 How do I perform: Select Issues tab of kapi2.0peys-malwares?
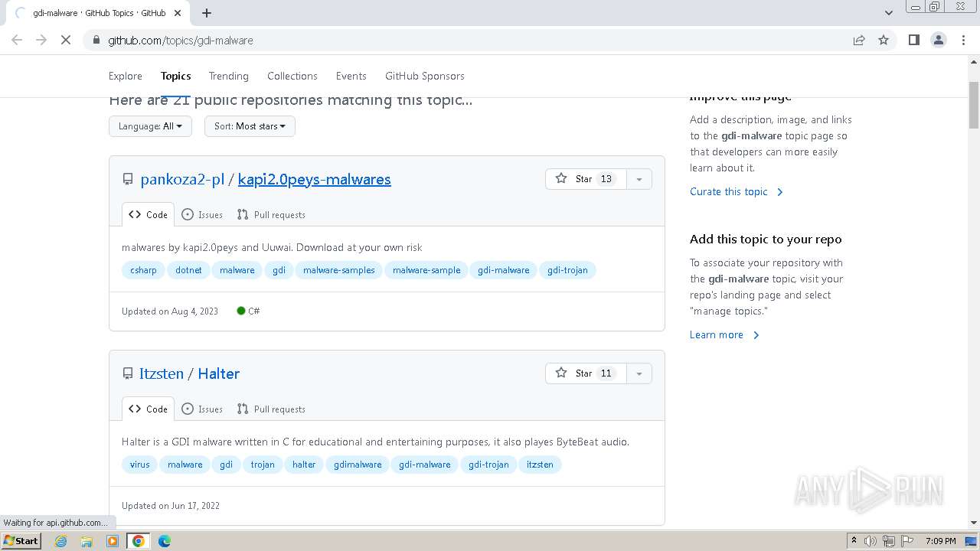[x=202, y=215]
